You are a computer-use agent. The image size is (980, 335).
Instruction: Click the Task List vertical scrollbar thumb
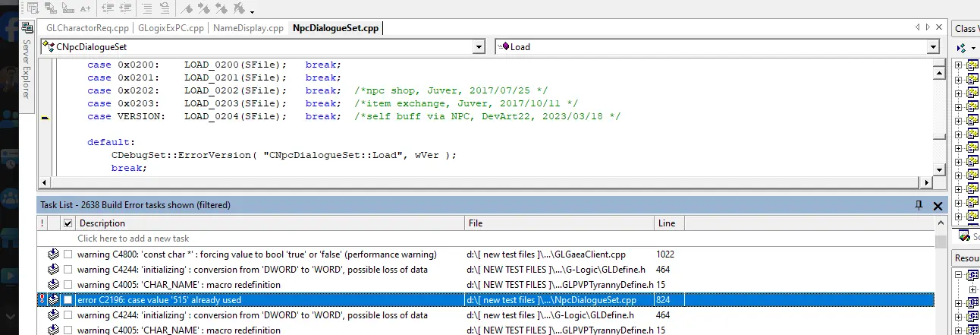[x=941, y=242]
